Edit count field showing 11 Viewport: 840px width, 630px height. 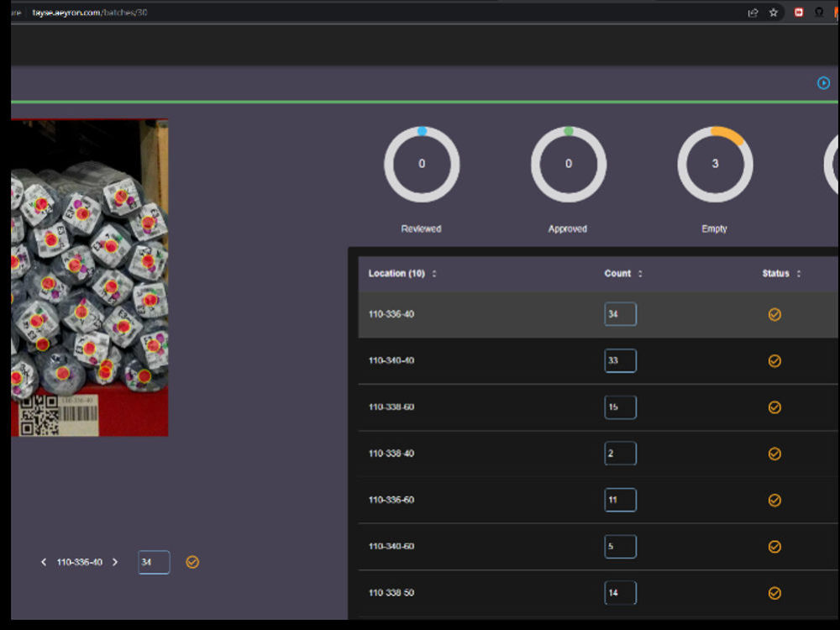621,500
